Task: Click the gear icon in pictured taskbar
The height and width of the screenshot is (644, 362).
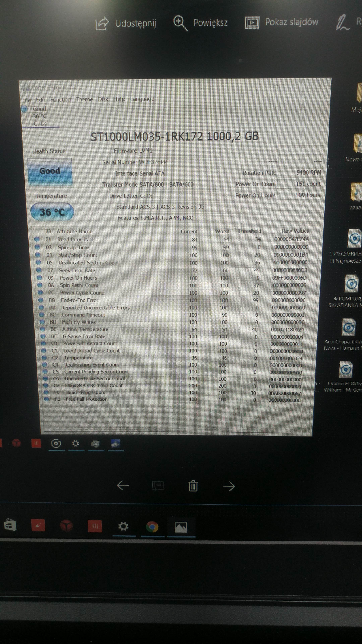Action: click(75, 443)
